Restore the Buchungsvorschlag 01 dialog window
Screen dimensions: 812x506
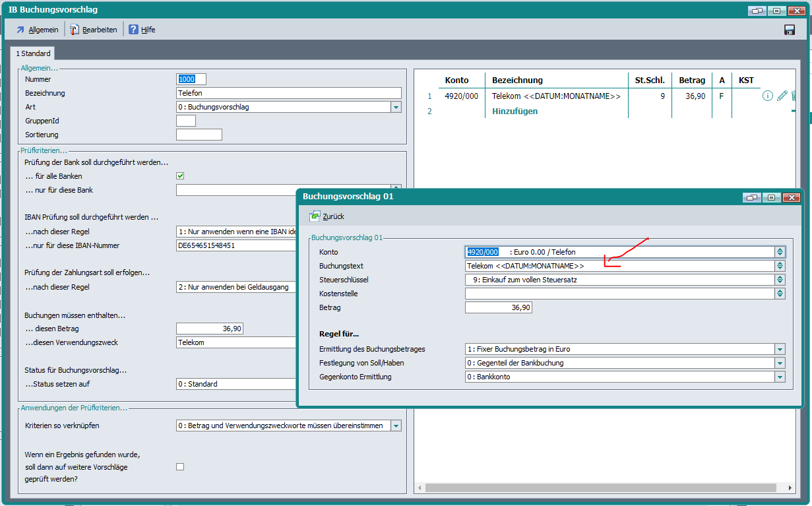751,197
